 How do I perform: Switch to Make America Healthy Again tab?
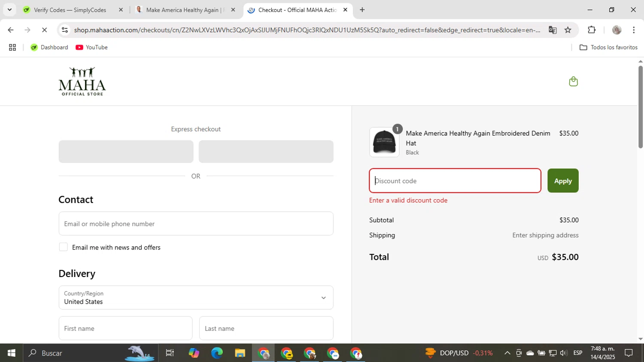click(x=185, y=10)
